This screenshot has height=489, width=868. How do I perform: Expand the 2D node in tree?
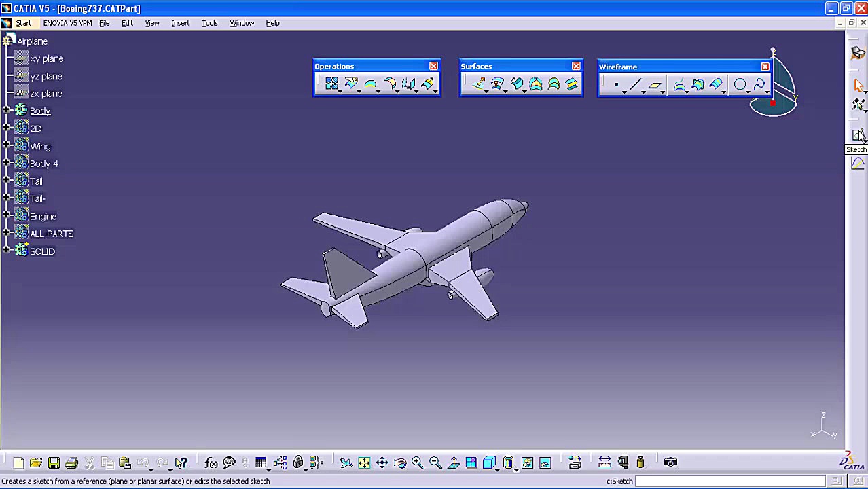(x=6, y=128)
